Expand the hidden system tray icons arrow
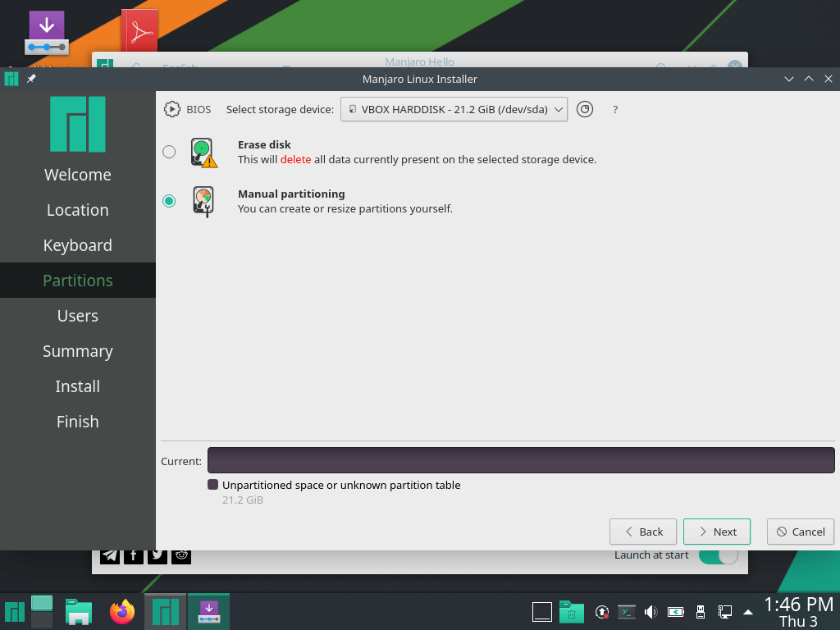The width and height of the screenshot is (840, 630). pyautogui.click(x=748, y=612)
